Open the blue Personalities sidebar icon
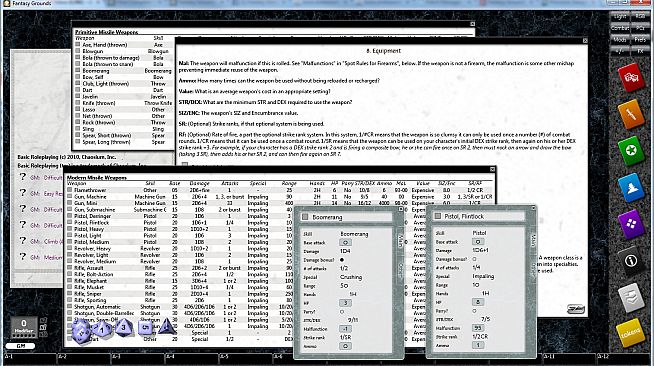Viewport: 654px width, 366px height. (631, 188)
